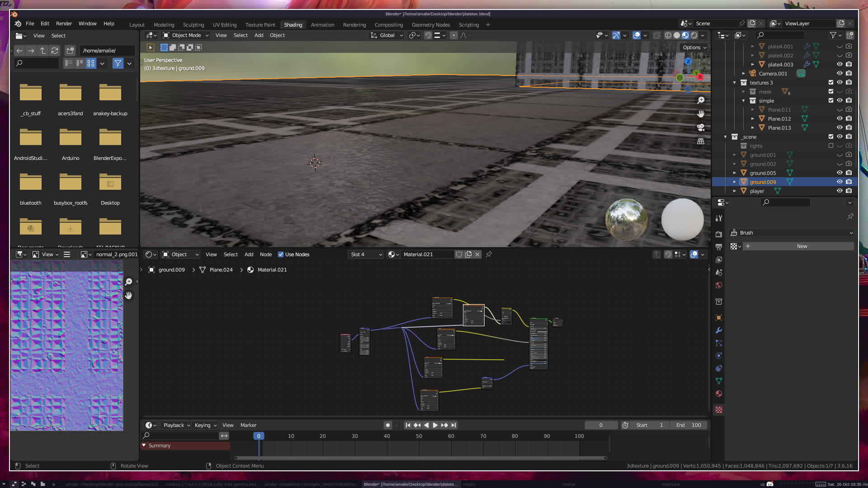Open the Material properties tab icon
The image size is (868, 488).
tap(719, 394)
